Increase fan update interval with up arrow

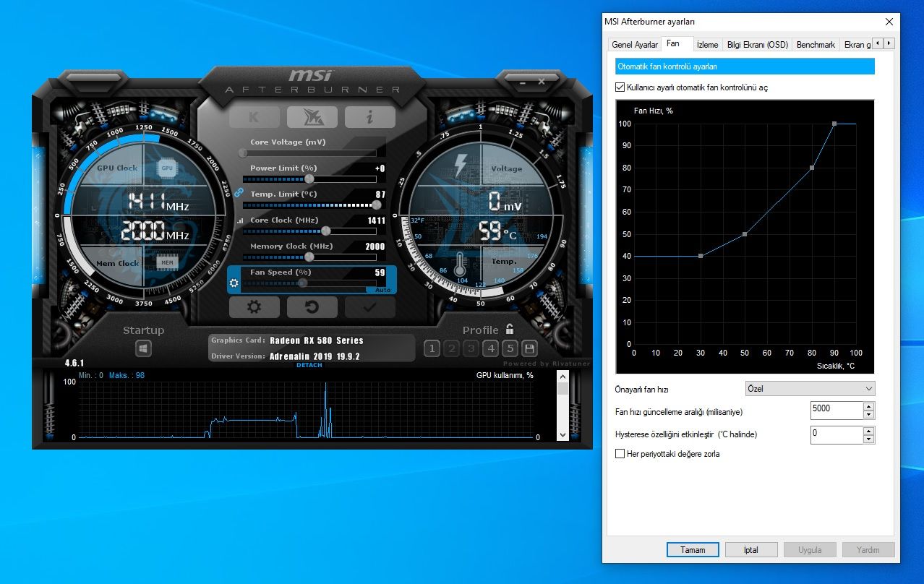pos(868,406)
